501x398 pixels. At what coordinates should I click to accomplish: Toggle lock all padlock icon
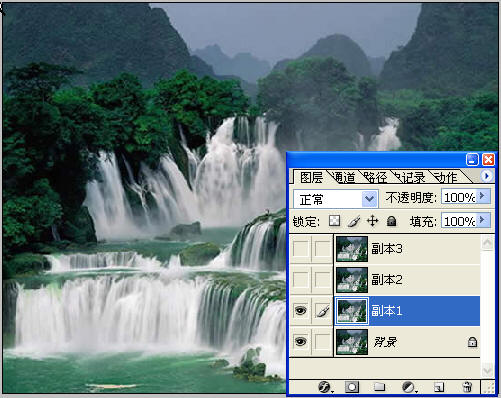click(x=391, y=221)
